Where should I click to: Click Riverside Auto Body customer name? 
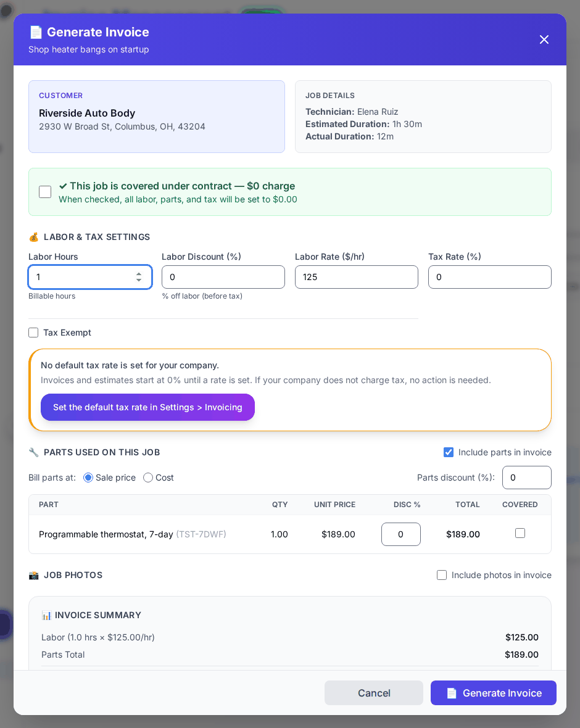[87, 114]
